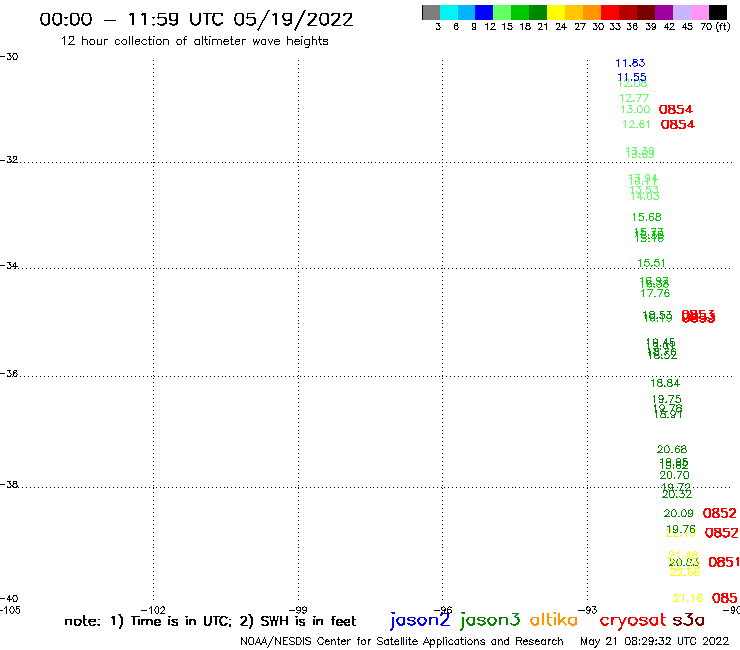Click the 20.32 wave height value

(x=677, y=495)
